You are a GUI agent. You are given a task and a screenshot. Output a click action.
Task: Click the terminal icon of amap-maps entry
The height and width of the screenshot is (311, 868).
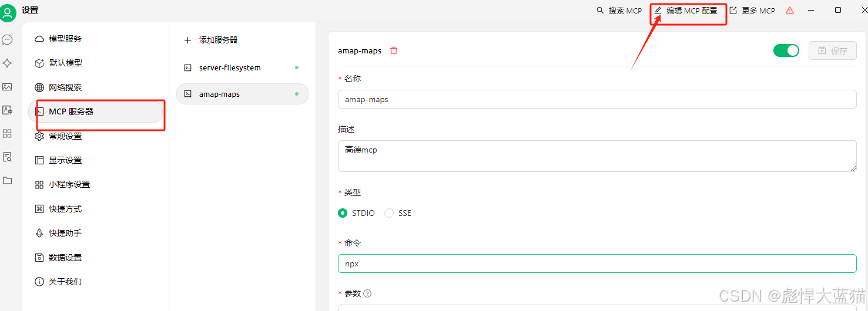point(187,94)
